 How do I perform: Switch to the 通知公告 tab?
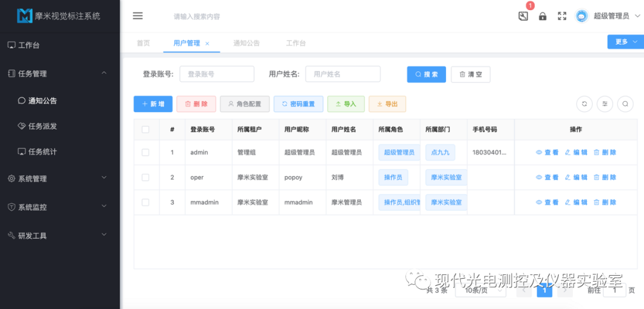246,43
